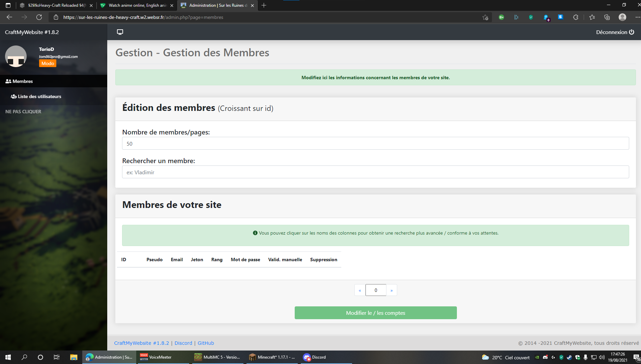Viewport: 641px width, 364px height.
Task: Open the GitHub footer link
Action: click(x=206, y=343)
